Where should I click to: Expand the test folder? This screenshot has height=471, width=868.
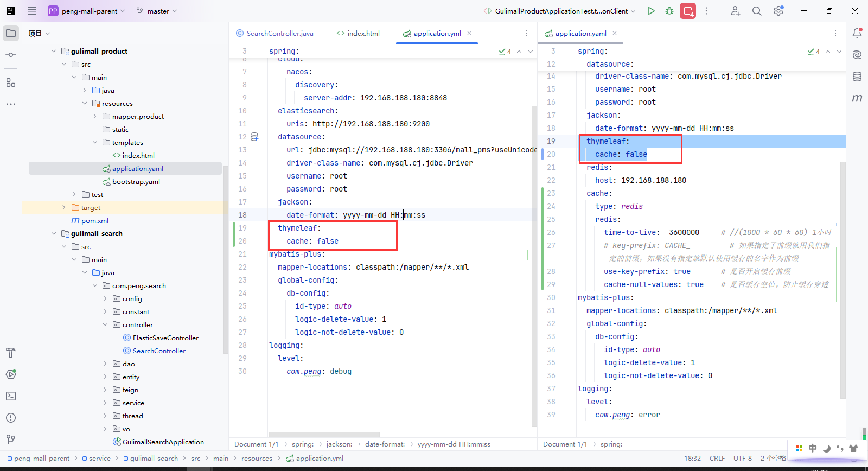pos(74,194)
